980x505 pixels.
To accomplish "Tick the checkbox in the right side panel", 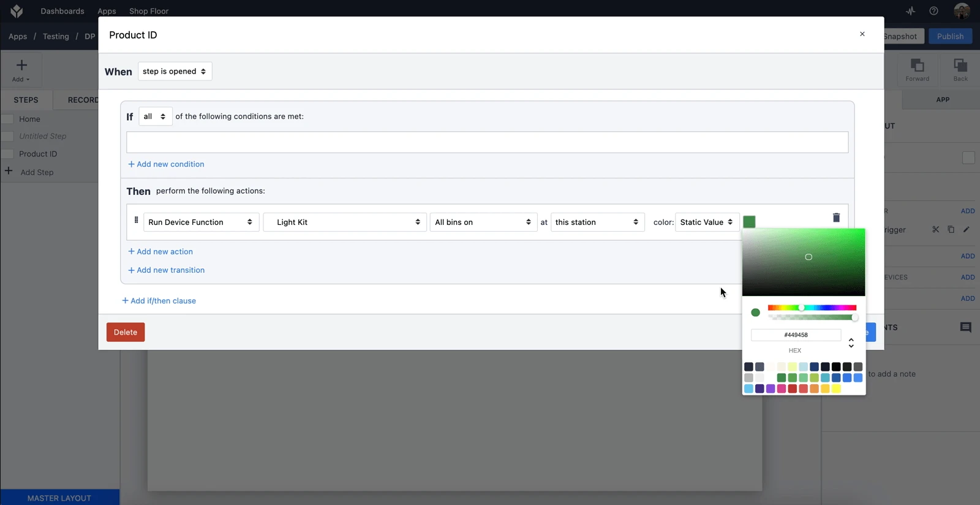I will [968, 158].
